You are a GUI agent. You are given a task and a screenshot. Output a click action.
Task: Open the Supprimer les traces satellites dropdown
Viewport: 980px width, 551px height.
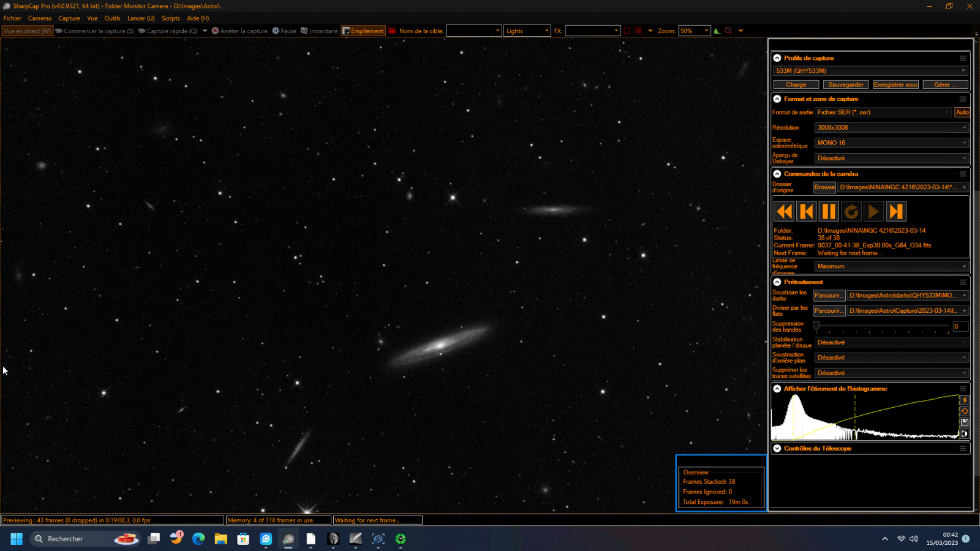[x=891, y=373]
